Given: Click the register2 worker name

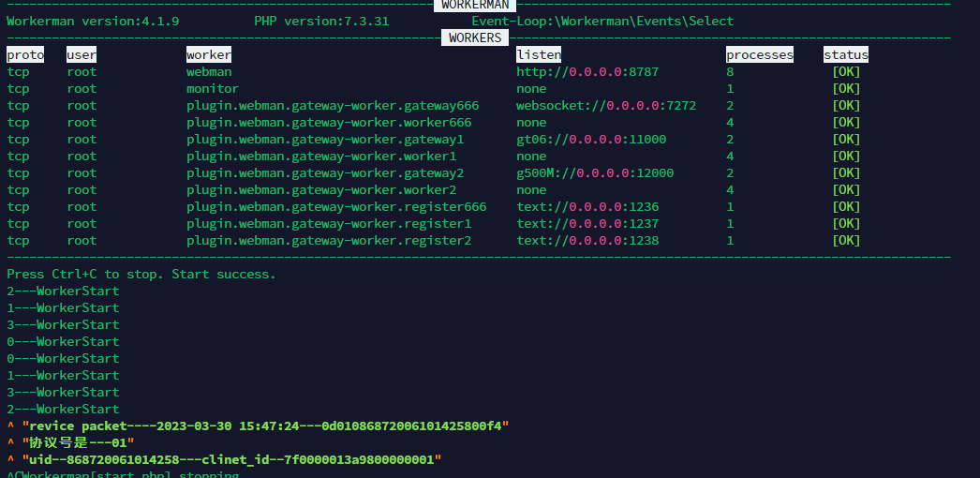Looking at the screenshot, I should 329,241.
